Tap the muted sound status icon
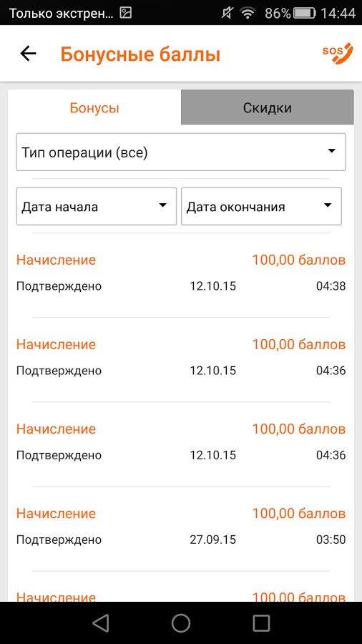Viewport: 362px width, 644px height. [x=226, y=14]
